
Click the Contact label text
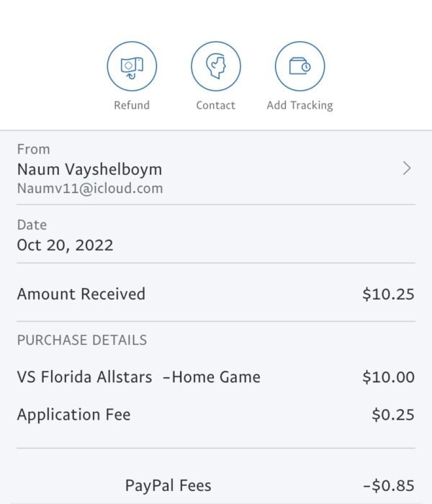tap(216, 105)
